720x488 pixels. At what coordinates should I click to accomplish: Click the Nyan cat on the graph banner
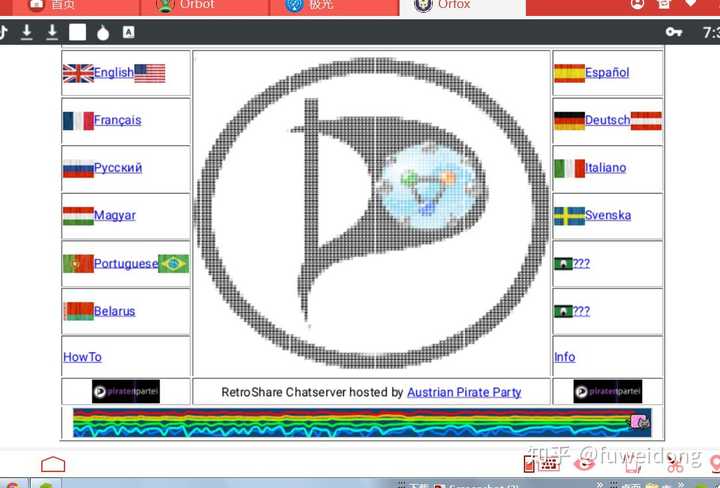pyautogui.click(x=640, y=421)
